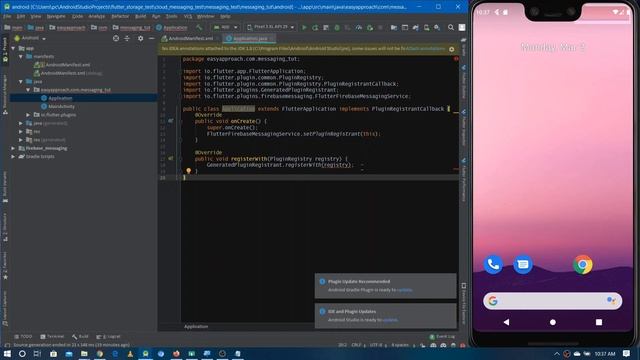Open the Navigate menu
This screenshot has height=360, width=640.
coord(56,16)
